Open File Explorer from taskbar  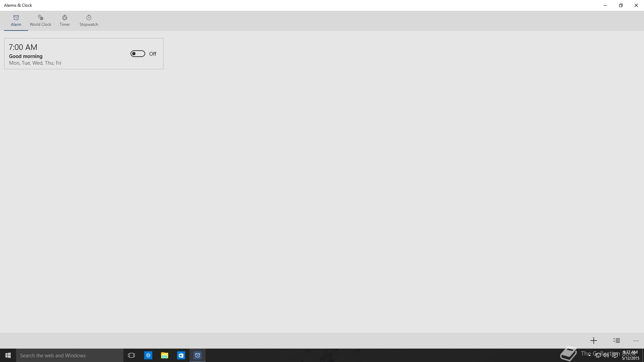[164, 355]
